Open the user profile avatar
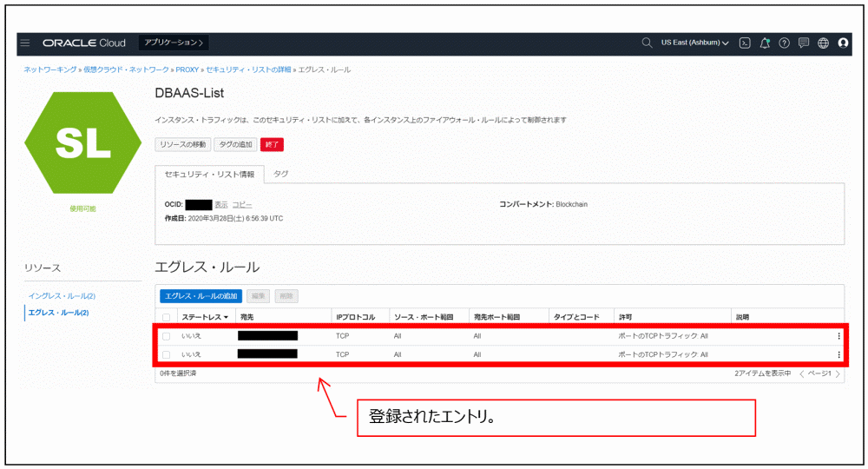This screenshot has height=469, width=868. coord(843,43)
